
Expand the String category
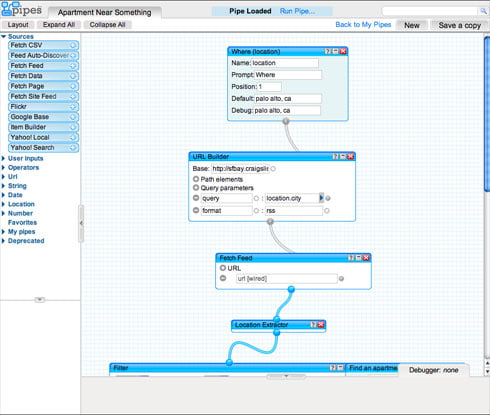coord(3,186)
